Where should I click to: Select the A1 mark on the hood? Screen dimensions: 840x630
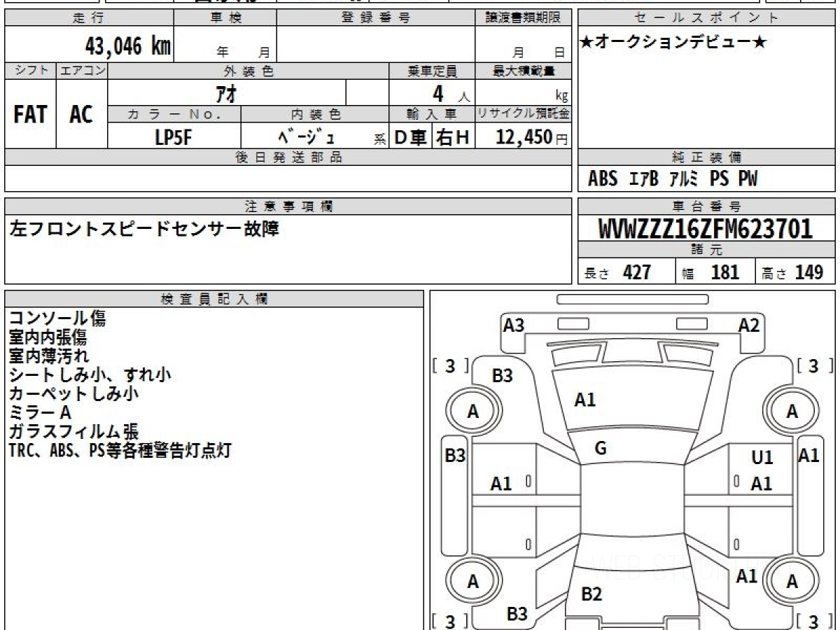584,400
